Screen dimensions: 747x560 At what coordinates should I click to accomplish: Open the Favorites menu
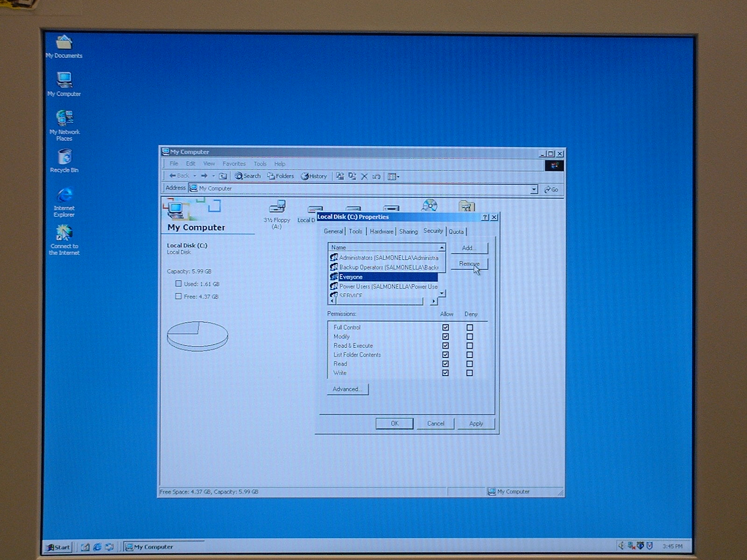click(x=234, y=164)
